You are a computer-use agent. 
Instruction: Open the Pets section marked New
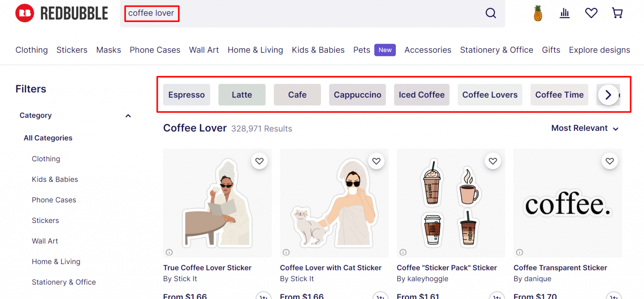coord(361,50)
